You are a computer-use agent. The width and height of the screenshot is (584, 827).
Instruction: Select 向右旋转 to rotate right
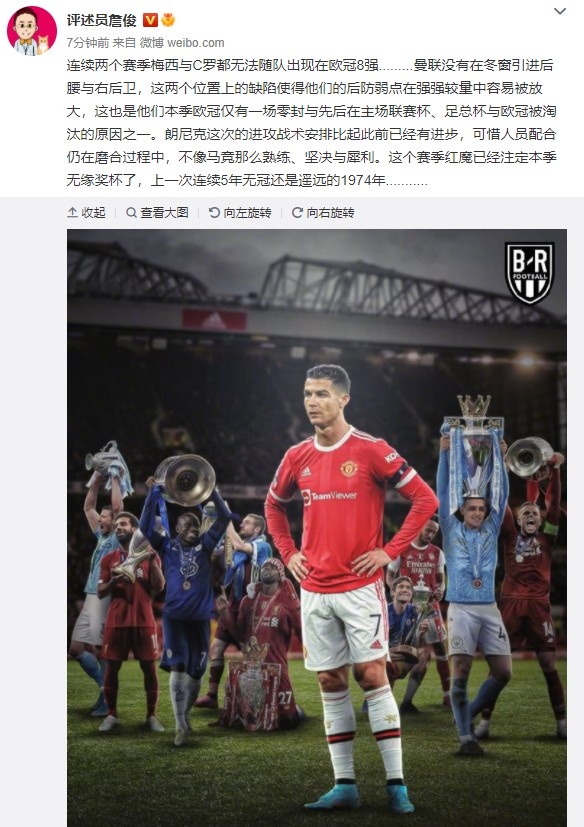coord(330,213)
